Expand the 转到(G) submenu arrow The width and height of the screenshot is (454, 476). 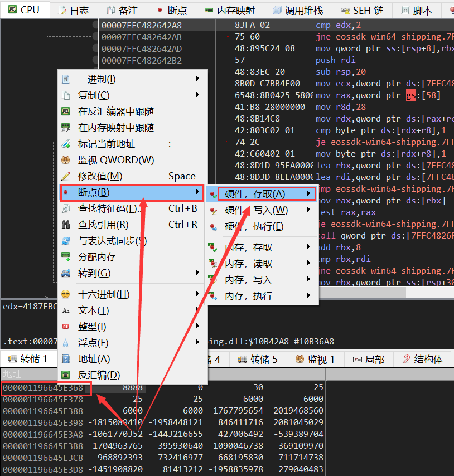point(197,273)
